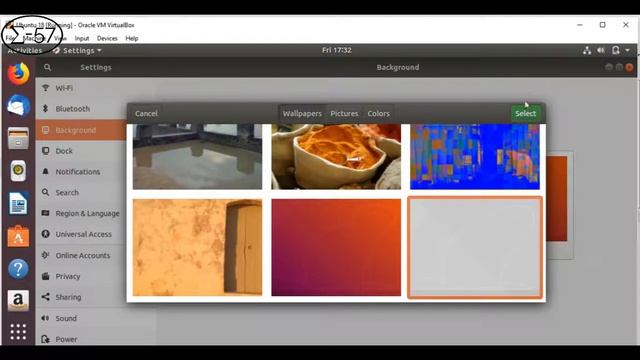The width and height of the screenshot is (640, 360).
Task: Open Firefox from the Ubuntu dock
Action: pyautogui.click(x=18, y=73)
